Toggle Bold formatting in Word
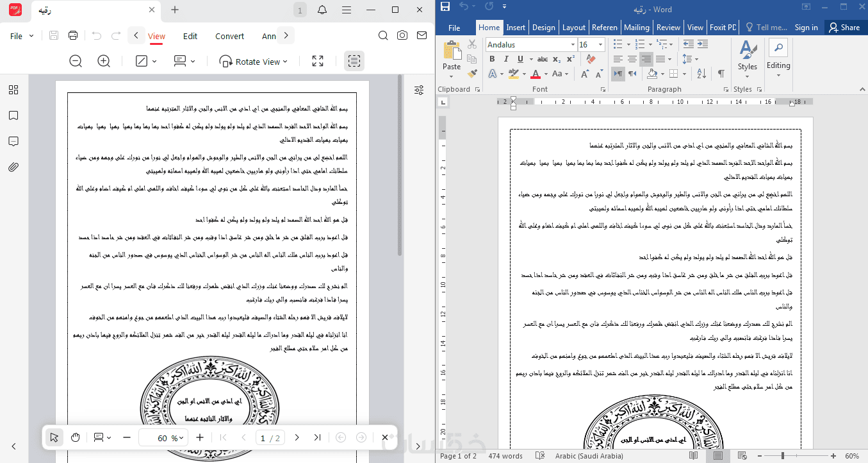Viewport: 868px width, 463px height. click(492, 59)
